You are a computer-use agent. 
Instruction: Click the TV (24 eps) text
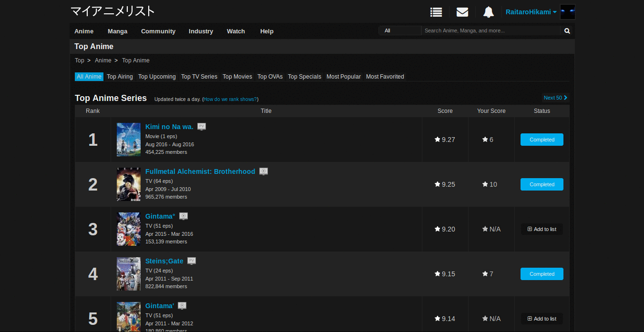click(x=159, y=271)
